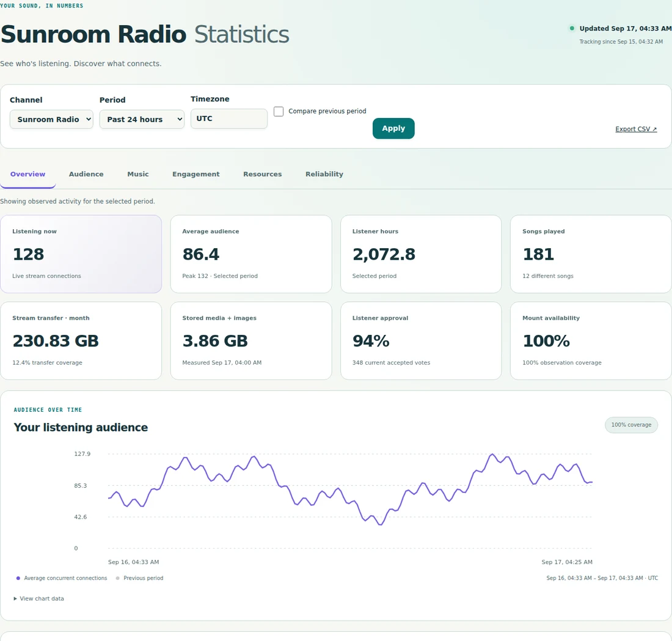Screen dimensions: 672x641
Task: Click the Timezone input field showing UTC
Action: [229, 119]
